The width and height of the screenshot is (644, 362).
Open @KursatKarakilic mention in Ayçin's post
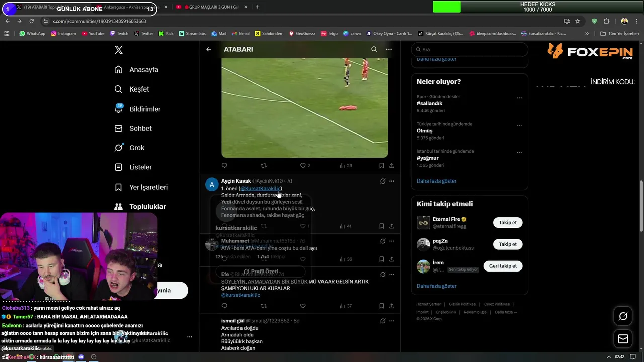[x=261, y=188]
